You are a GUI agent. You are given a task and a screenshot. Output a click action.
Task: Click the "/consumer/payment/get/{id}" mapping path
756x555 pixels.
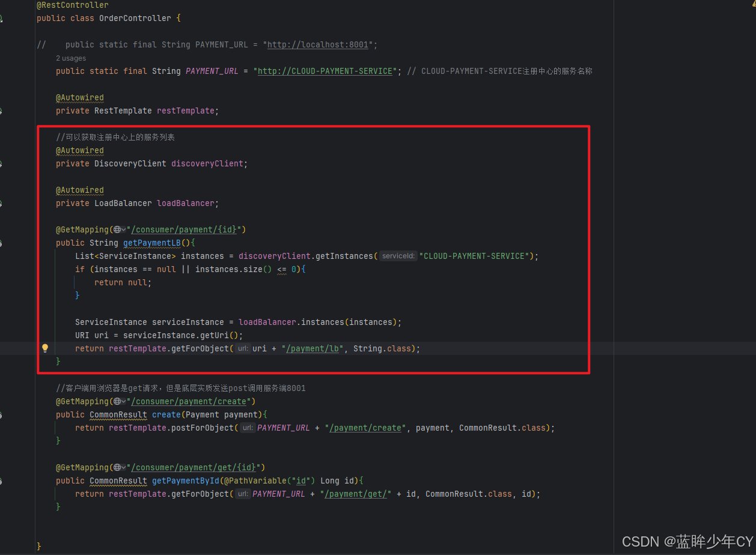(194, 467)
